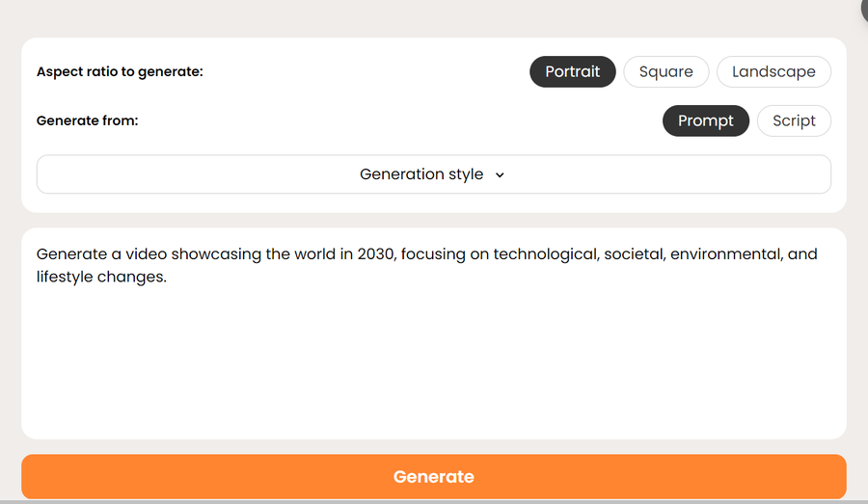The width and height of the screenshot is (868, 504).
Task: Click the dark circular icon at top-right corner
Action: tap(864, 8)
